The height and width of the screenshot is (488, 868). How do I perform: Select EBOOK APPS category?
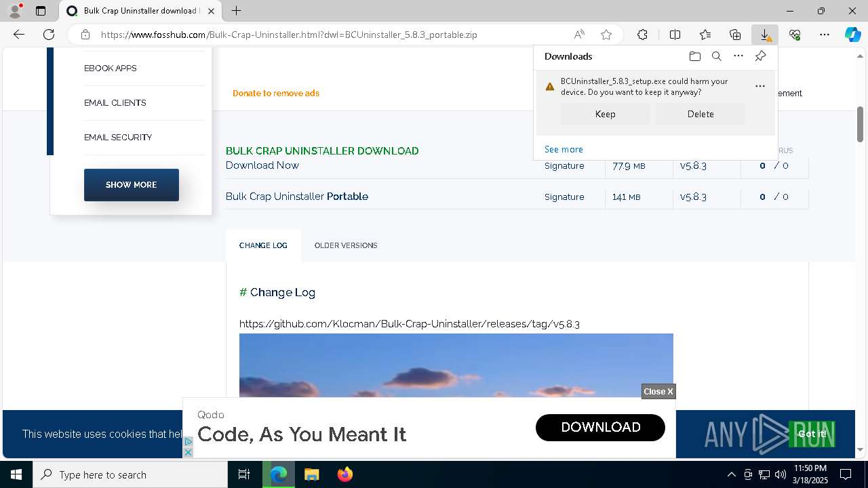[x=111, y=68]
